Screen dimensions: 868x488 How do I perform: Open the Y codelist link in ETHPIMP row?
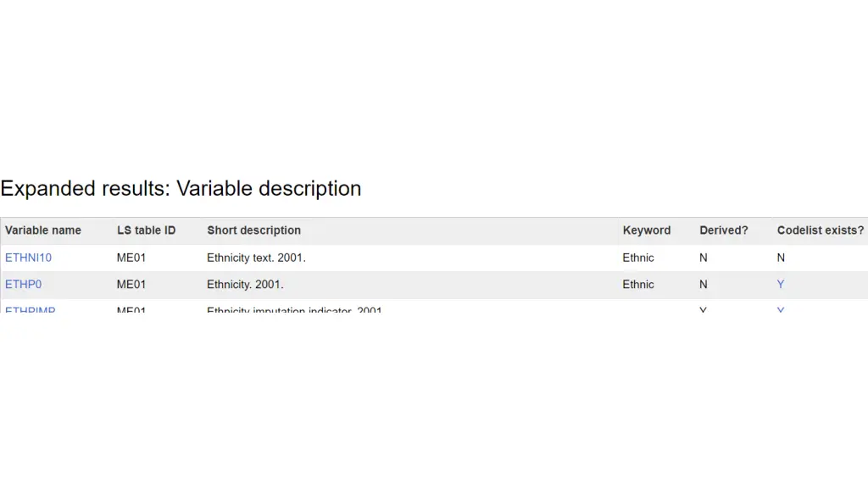(781, 310)
